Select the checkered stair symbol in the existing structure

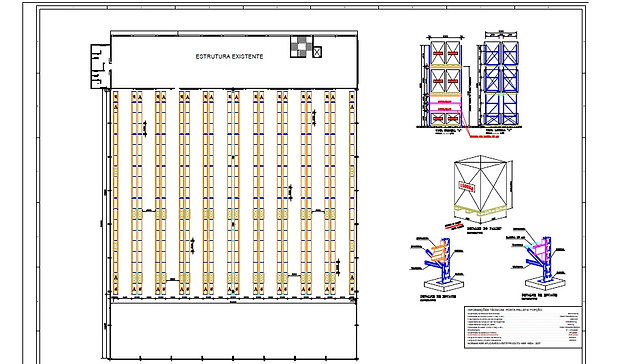301,46
